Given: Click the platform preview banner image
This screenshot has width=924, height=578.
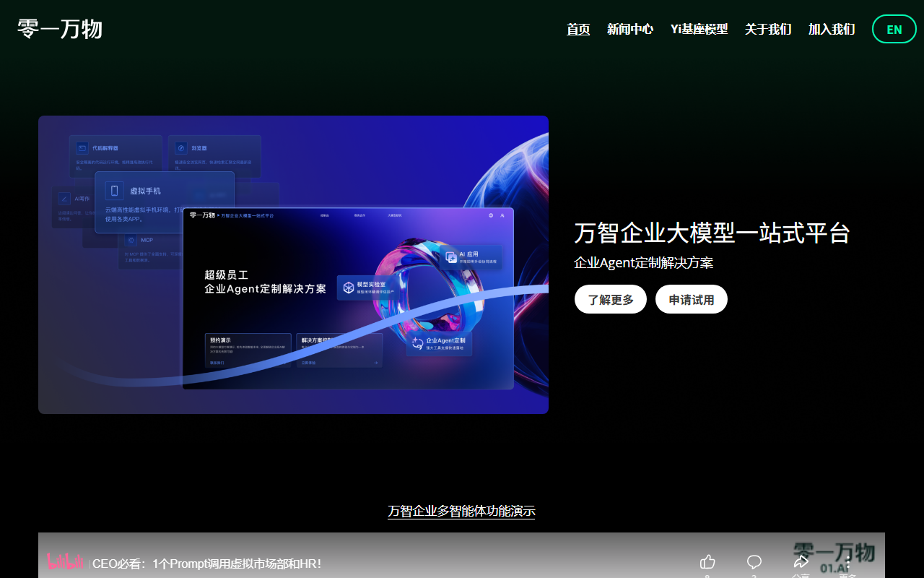Looking at the screenshot, I should tap(293, 264).
